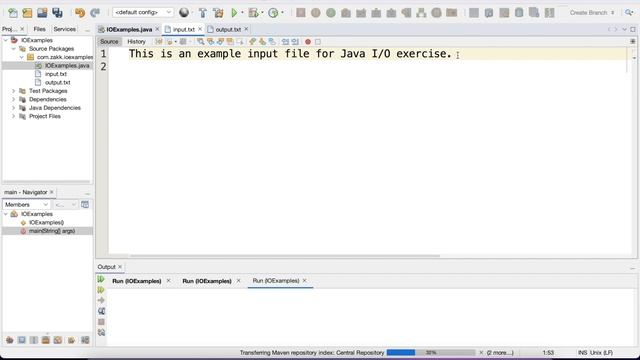Viewport: 640px width, 360px height.
Task: Click the red Start Macro Recording icon
Action: pos(308,42)
